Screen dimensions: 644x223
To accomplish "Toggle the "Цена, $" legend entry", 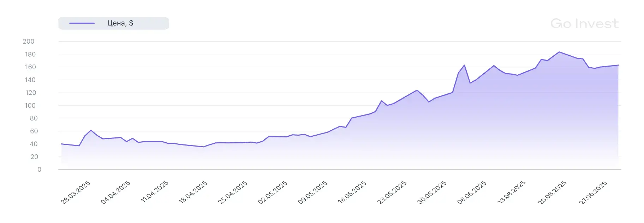I will coord(113,23).
